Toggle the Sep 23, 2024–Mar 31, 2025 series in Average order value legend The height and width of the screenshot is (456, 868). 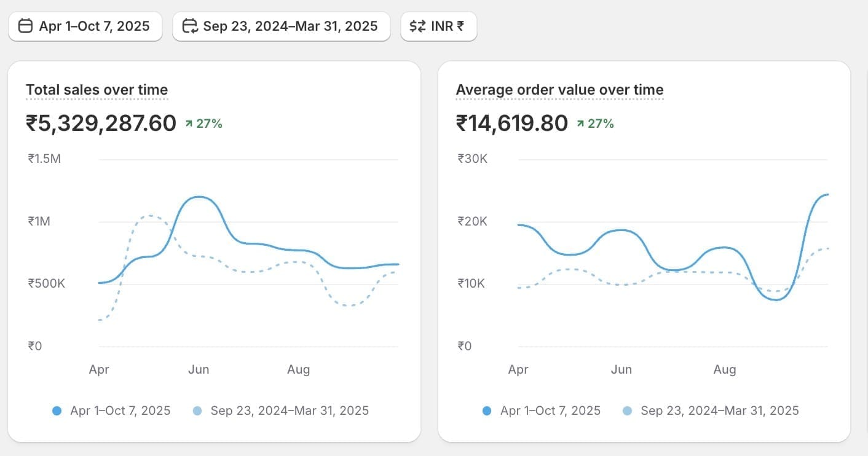720,411
